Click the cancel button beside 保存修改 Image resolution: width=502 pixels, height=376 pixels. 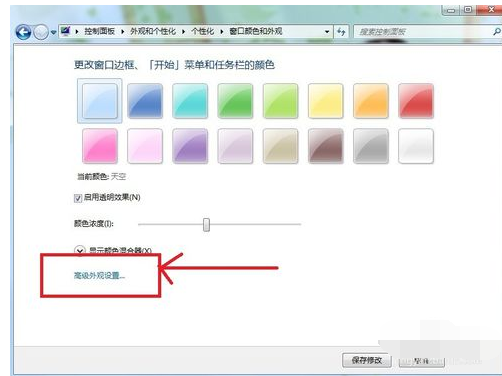[422, 361]
